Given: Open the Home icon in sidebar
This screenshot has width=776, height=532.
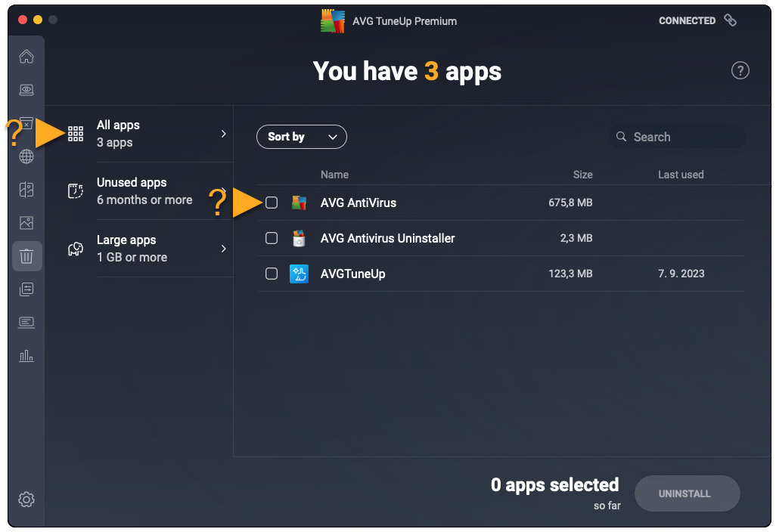Looking at the screenshot, I should [x=26, y=57].
